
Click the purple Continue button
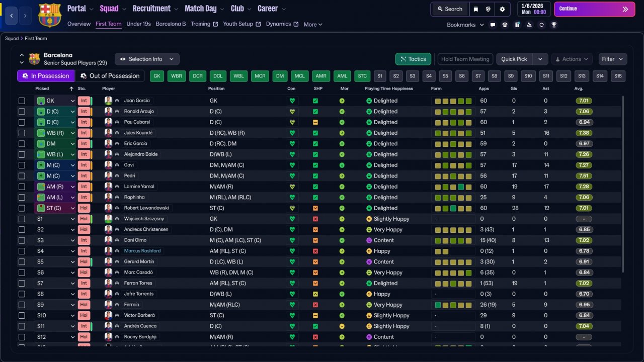click(594, 9)
